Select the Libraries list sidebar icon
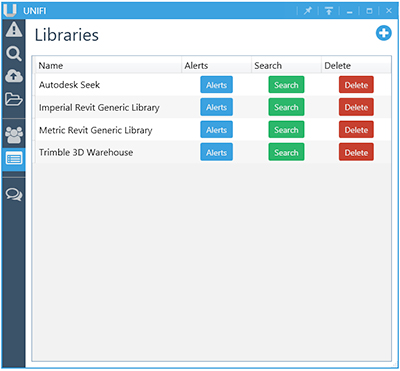The height and width of the screenshot is (371, 400). pos(14,159)
